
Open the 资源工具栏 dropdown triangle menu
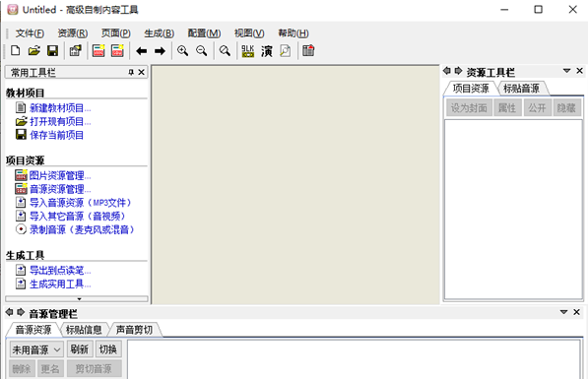(566, 71)
